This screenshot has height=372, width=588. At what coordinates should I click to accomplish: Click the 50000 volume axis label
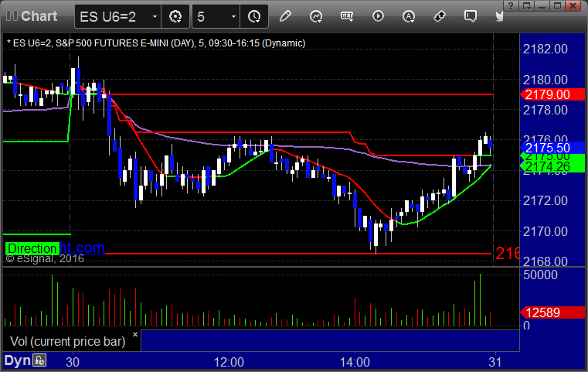[x=540, y=275]
